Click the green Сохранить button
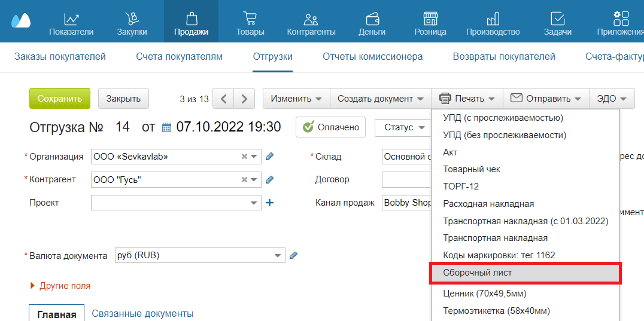The image size is (644, 321). click(59, 99)
